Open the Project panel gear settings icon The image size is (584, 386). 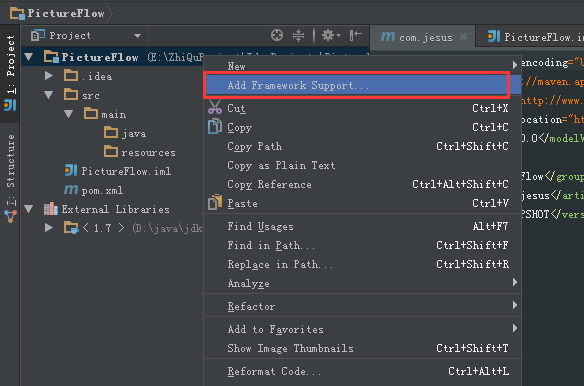click(x=331, y=35)
